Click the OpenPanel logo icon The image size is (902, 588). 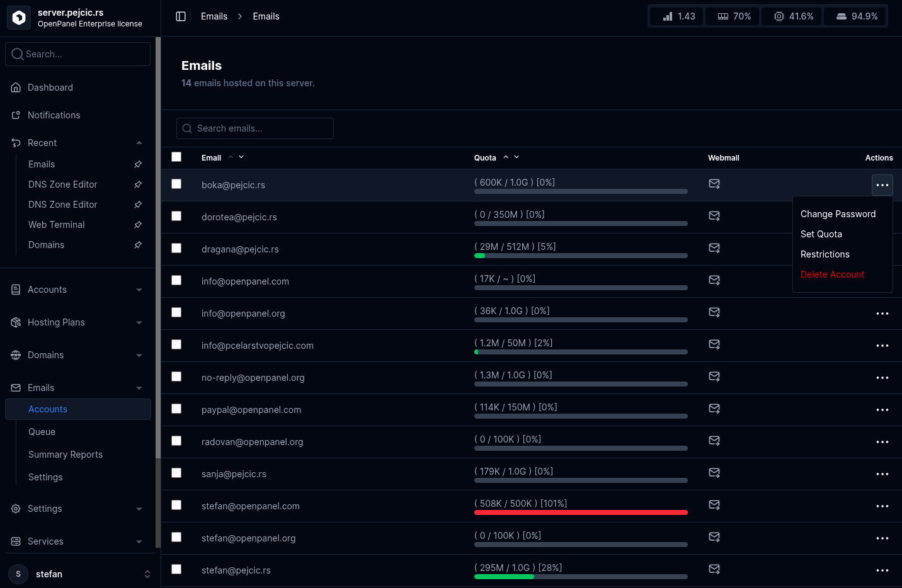pos(19,18)
